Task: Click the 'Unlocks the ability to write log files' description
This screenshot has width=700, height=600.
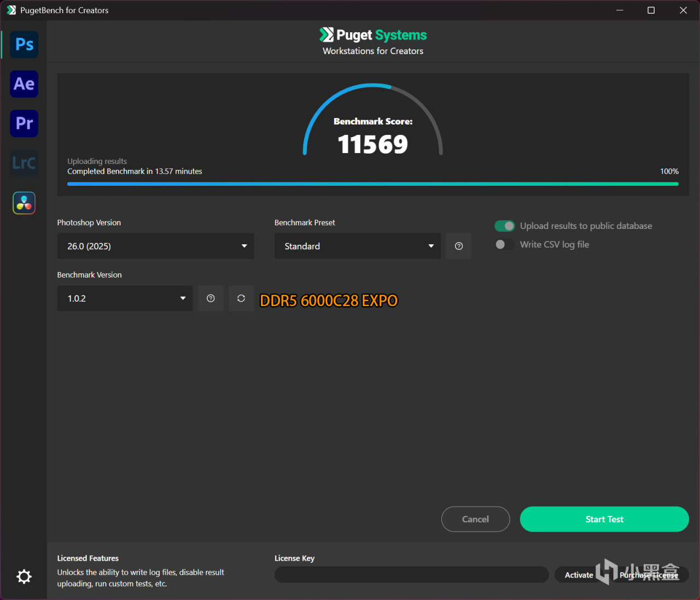Action: tap(141, 578)
